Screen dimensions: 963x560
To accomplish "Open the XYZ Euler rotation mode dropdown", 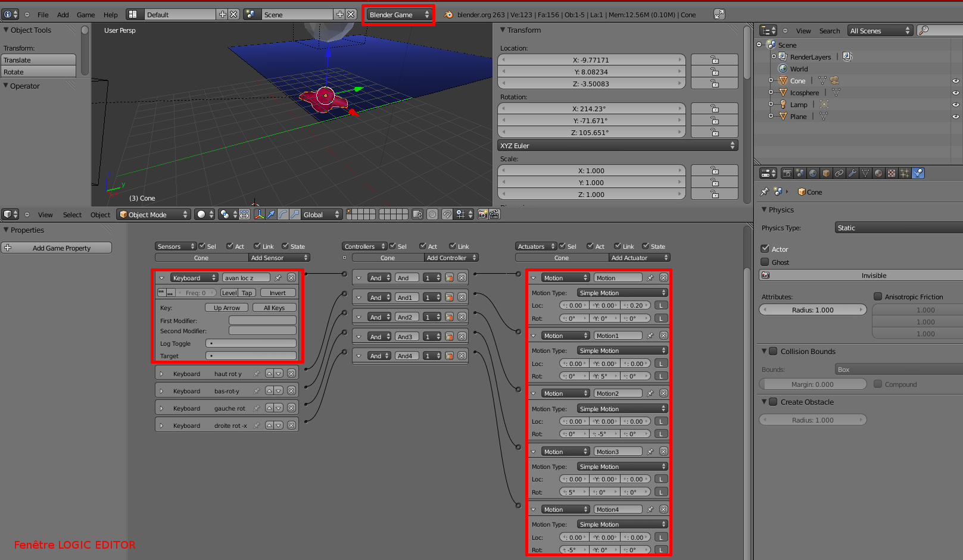I will [618, 146].
